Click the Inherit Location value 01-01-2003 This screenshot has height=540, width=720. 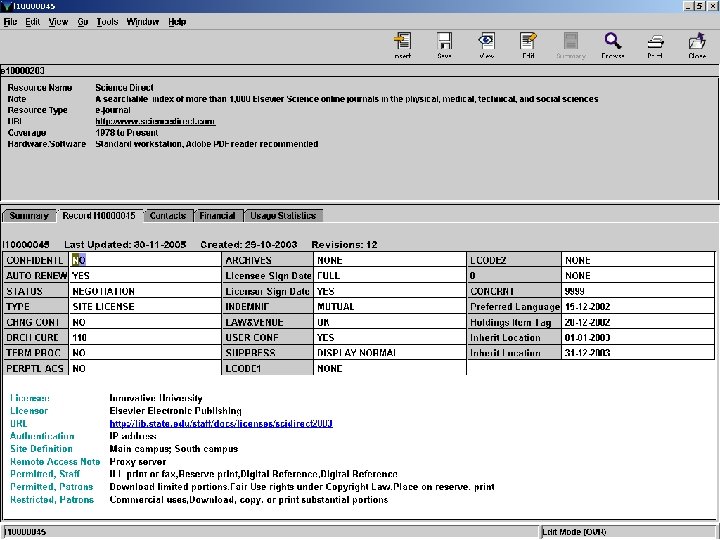point(638,338)
